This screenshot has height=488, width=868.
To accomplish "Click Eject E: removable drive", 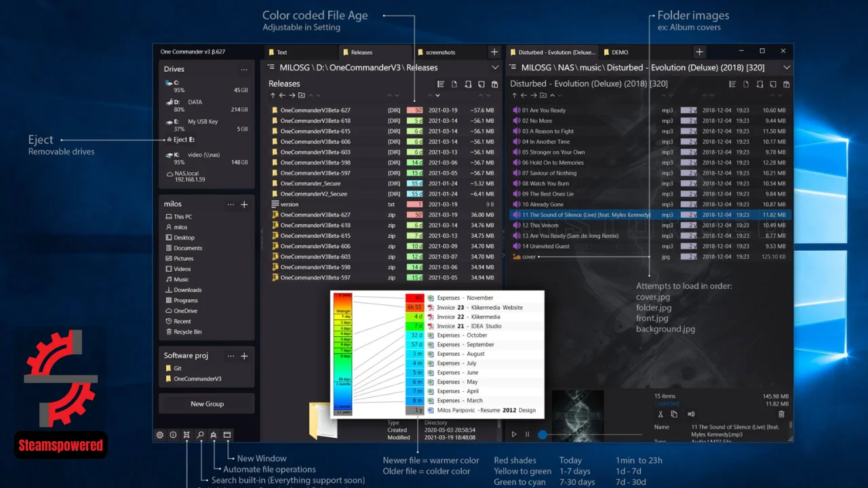I will [x=180, y=140].
